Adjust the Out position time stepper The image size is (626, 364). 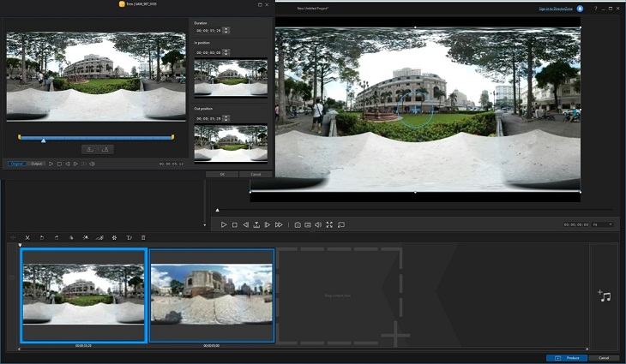point(226,118)
